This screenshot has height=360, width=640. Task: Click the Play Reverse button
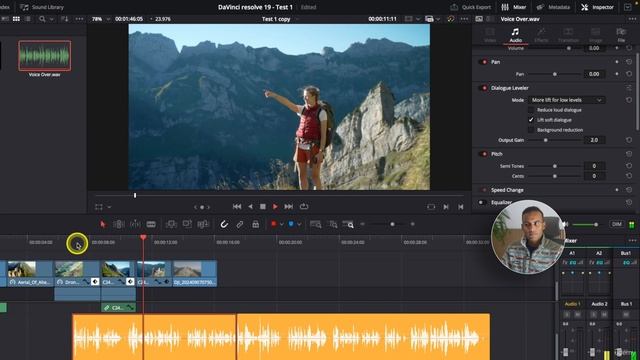coord(250,207)
